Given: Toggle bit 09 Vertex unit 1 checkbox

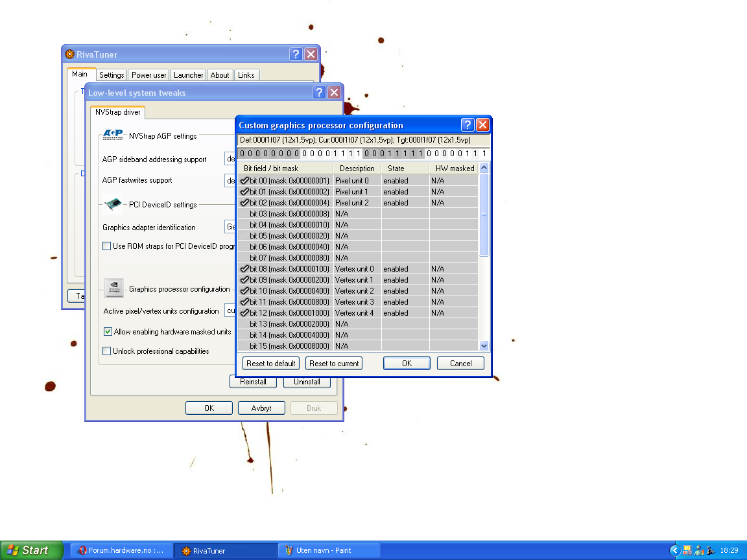Looking at the screenshot, I should tap(245, 279).
